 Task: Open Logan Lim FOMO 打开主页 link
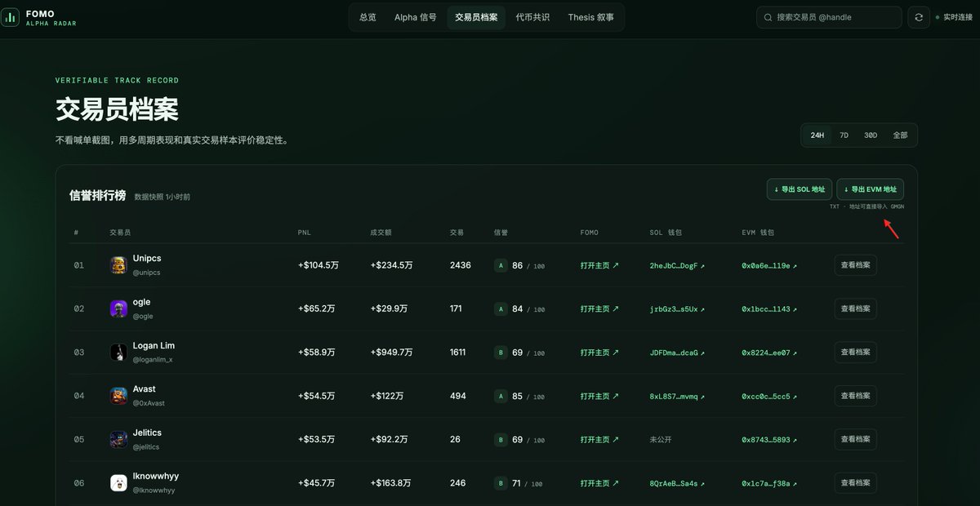[599, 353]
